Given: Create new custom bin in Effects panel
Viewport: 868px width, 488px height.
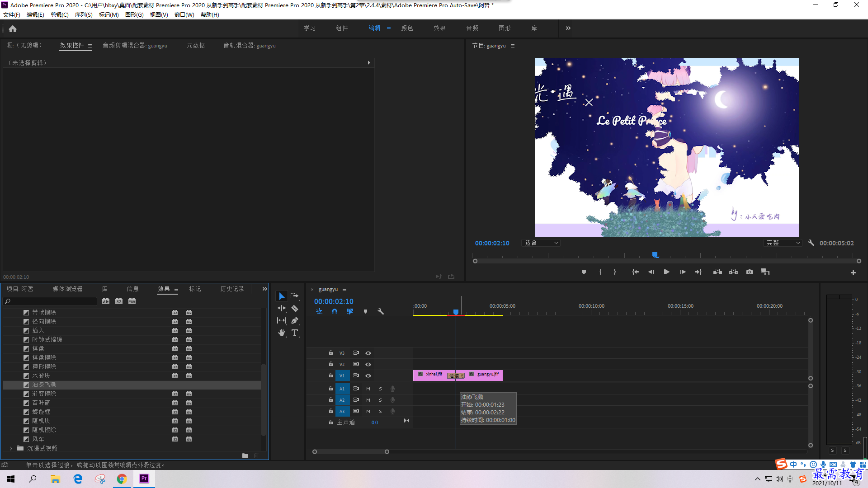Looking at the screenshot, I should point(245,455).
